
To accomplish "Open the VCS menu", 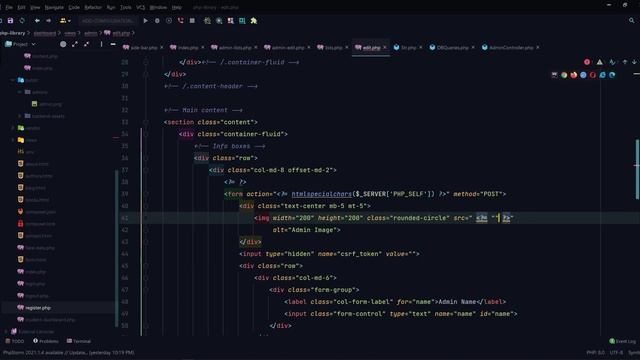I will click(141, 7).
